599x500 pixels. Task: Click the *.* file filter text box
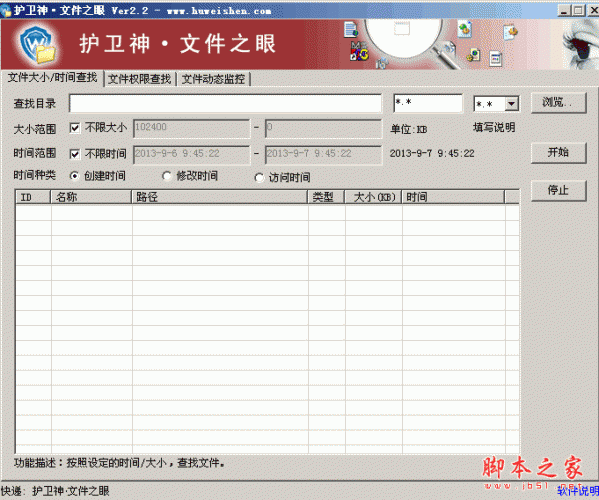click(x=428, y=103)
